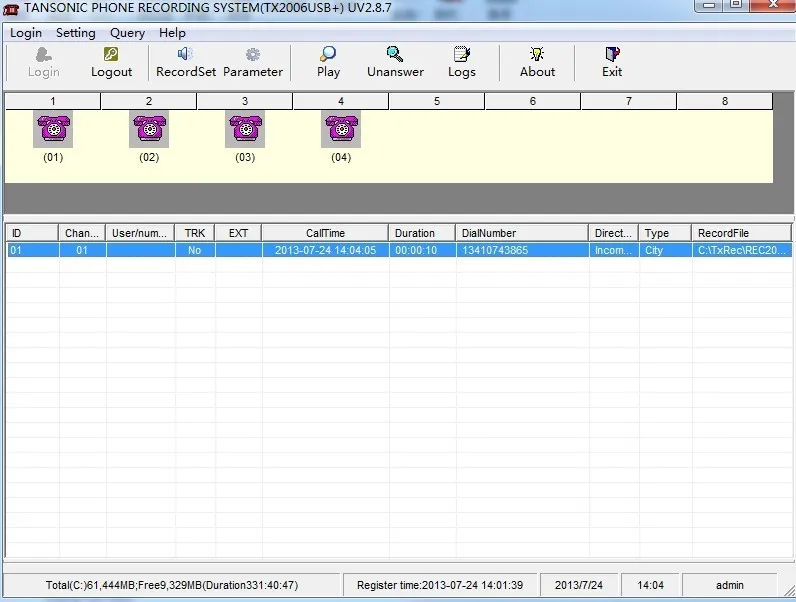
Task: Select phone icon for channel (03)
Action: click(x=245, y=129)
